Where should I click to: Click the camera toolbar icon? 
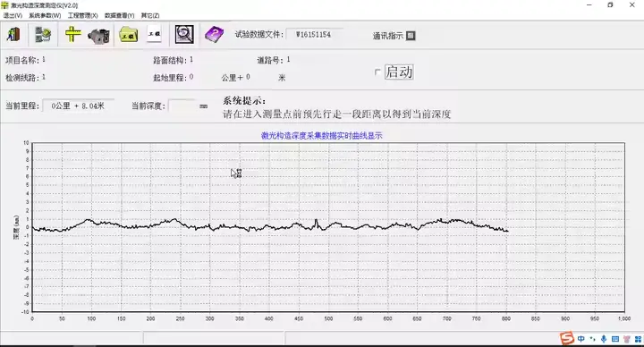(98, 35)
